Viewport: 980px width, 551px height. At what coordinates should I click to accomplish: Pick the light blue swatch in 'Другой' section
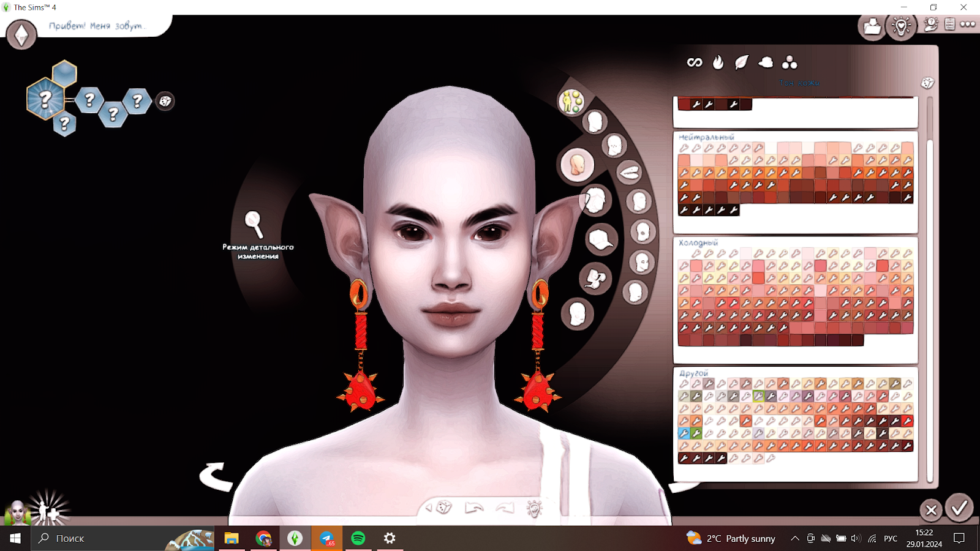(684, 433)
